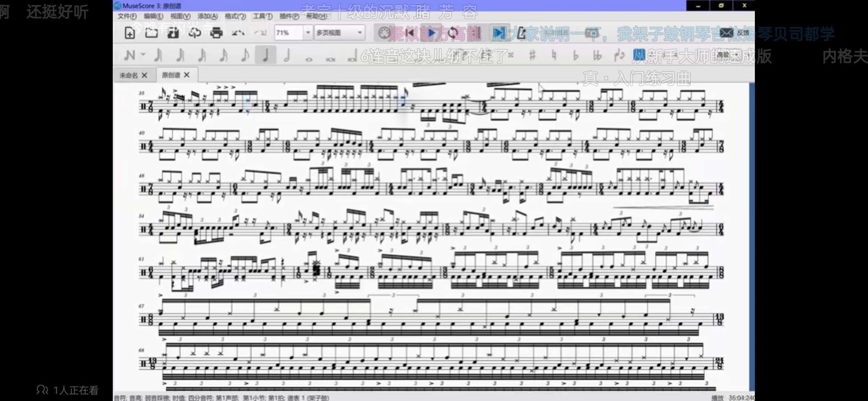Click the cloud upload icon

(x=194, y=33)
